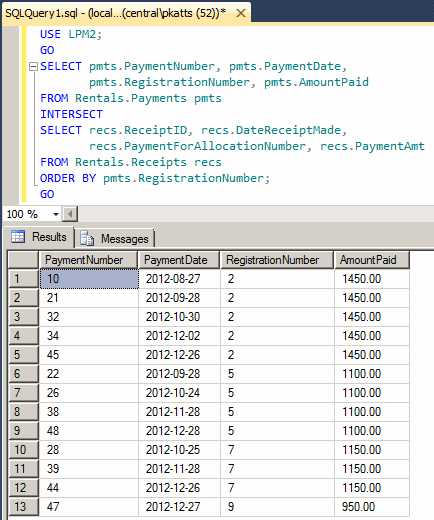The image size is (434, 520).
Task: Click cell with payment number 10
Action: coord(89,279)
